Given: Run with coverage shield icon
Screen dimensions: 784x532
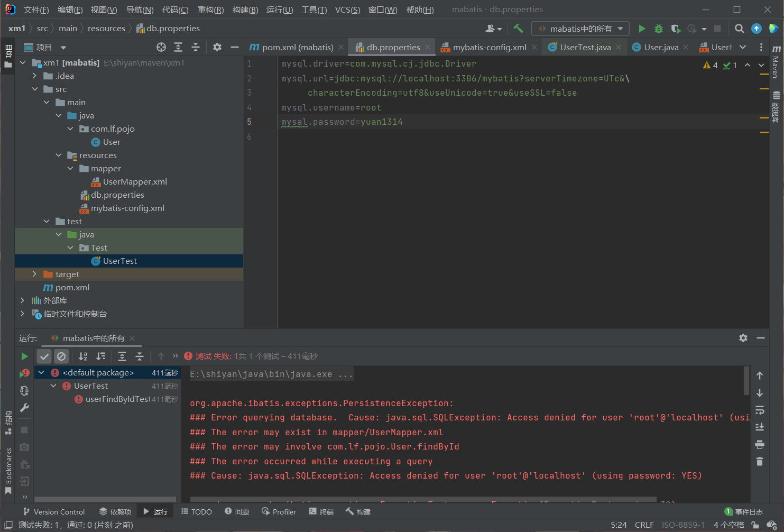Looking at the screenshot, I should pos(676,29).
